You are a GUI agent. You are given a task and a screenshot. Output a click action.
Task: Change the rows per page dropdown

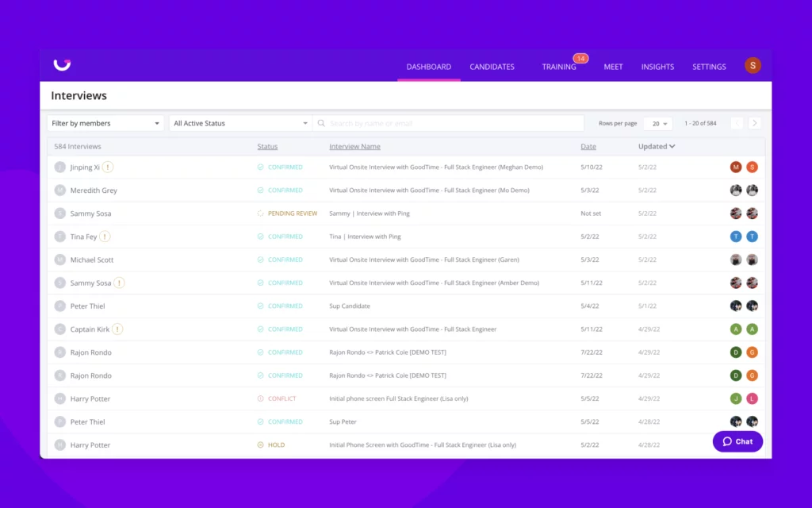point(657,124)
